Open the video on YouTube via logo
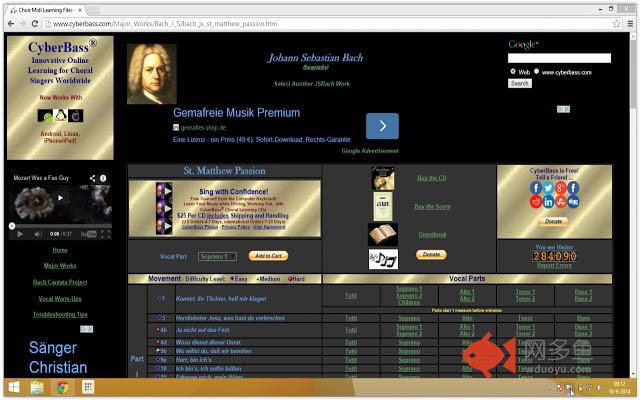The width and height of the screenshot is (640, 400). tap(89, 234)
